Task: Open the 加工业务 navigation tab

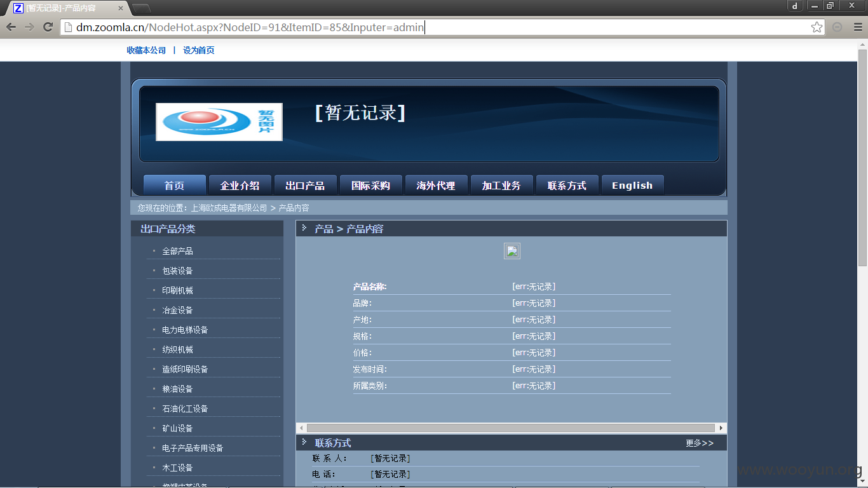Action: coord(501,186)
